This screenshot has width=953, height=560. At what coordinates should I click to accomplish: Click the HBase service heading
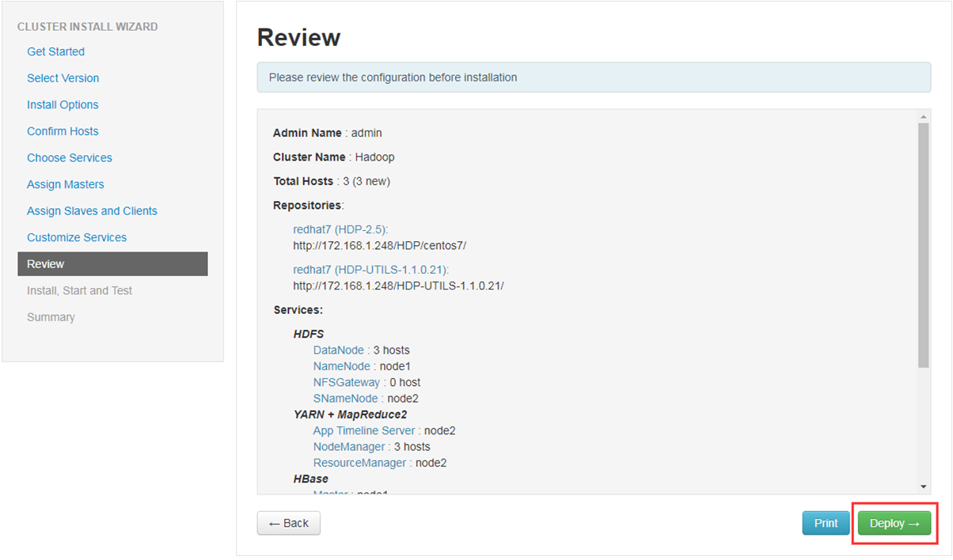tap(311, 479)
